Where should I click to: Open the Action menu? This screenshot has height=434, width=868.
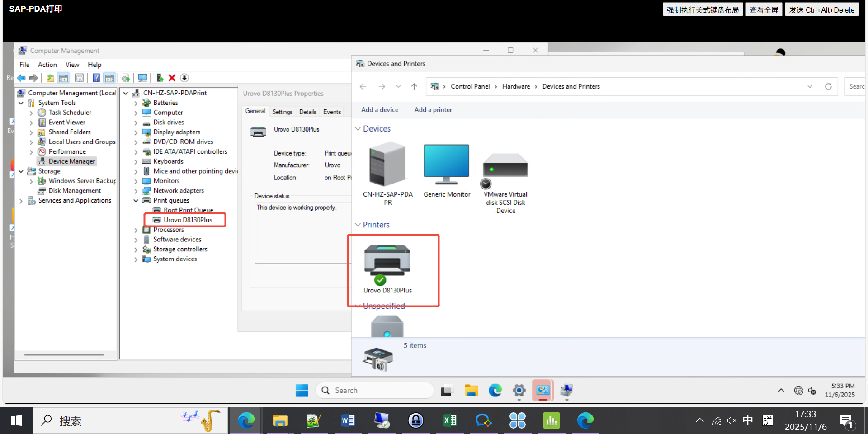click(x=47, y=65)
